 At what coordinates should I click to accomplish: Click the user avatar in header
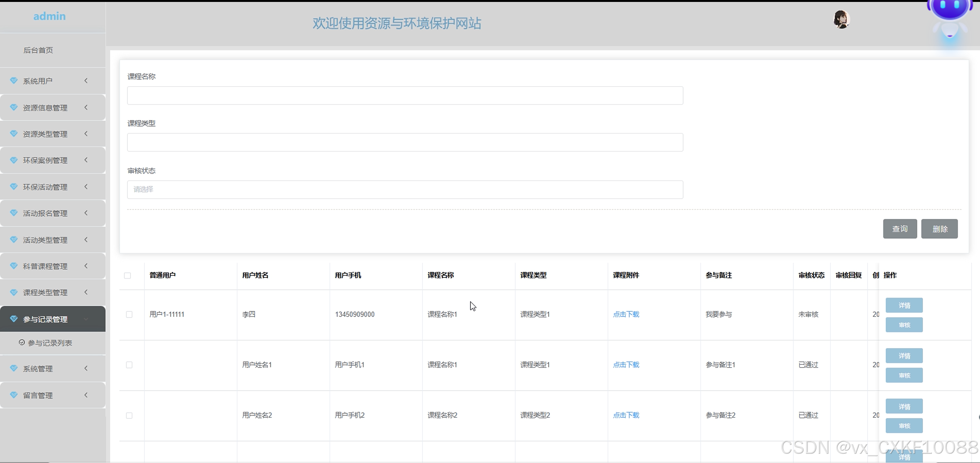click(x=841, y=19)
